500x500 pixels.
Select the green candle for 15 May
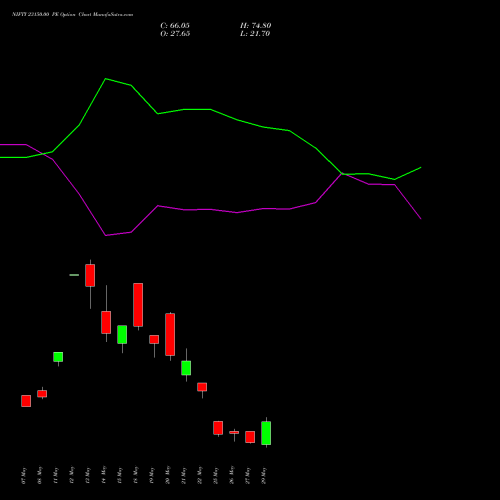pyautogui.click(x=122, y=334)
